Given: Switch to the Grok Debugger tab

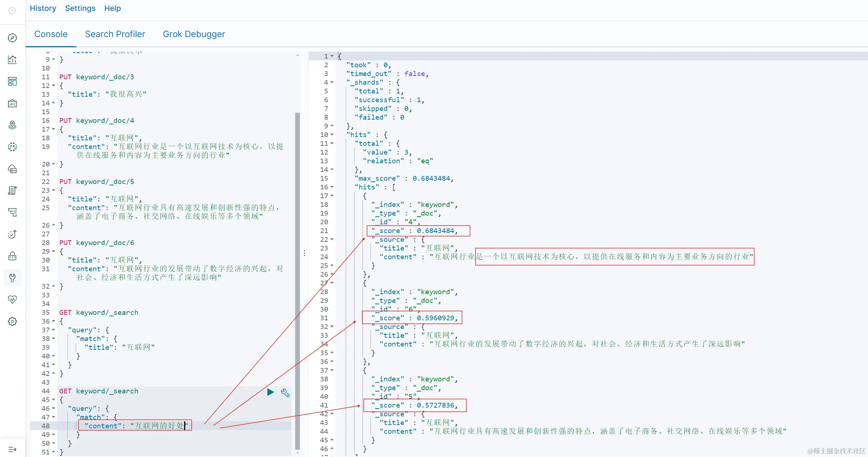Looking at the screenshot, I should pos(194,34).
